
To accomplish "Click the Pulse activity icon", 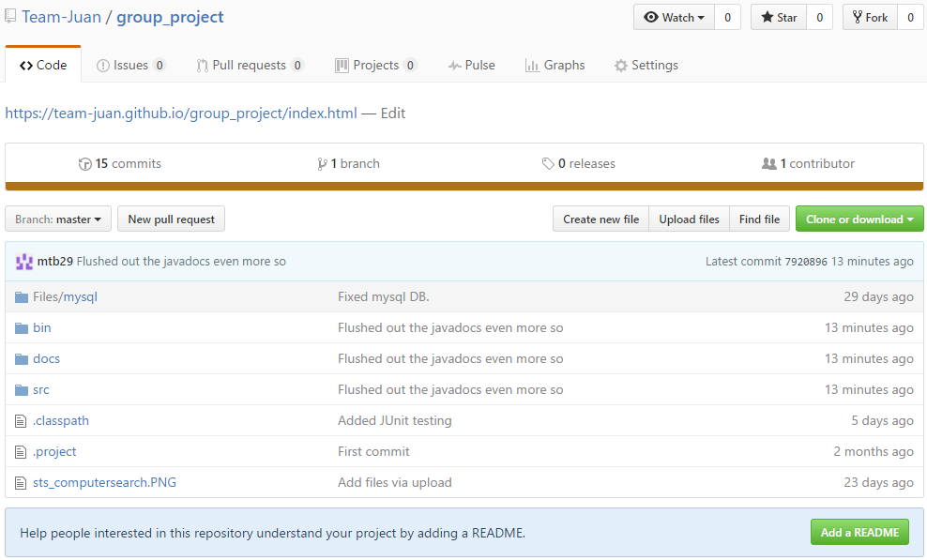I will (x=455, y=66).
